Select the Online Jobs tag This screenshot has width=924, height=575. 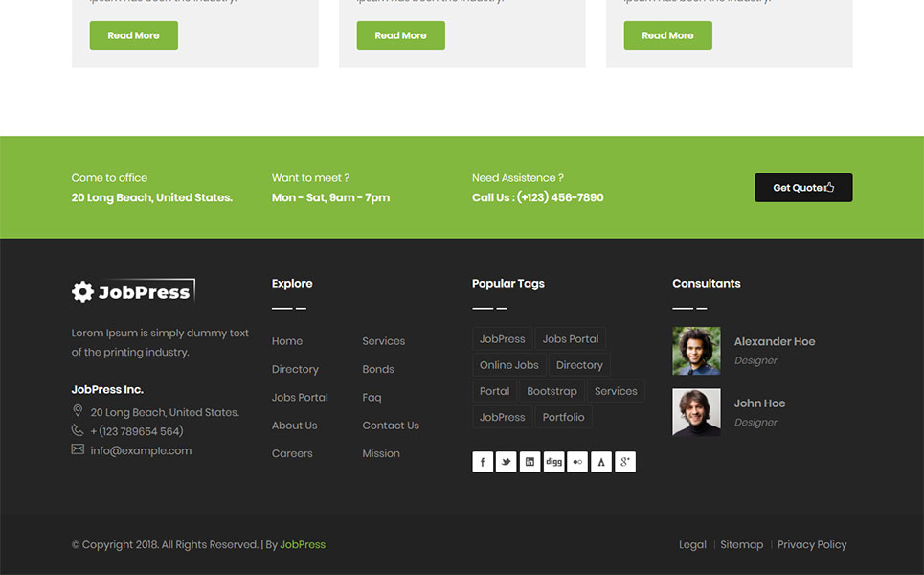click(x=509, y=365)
